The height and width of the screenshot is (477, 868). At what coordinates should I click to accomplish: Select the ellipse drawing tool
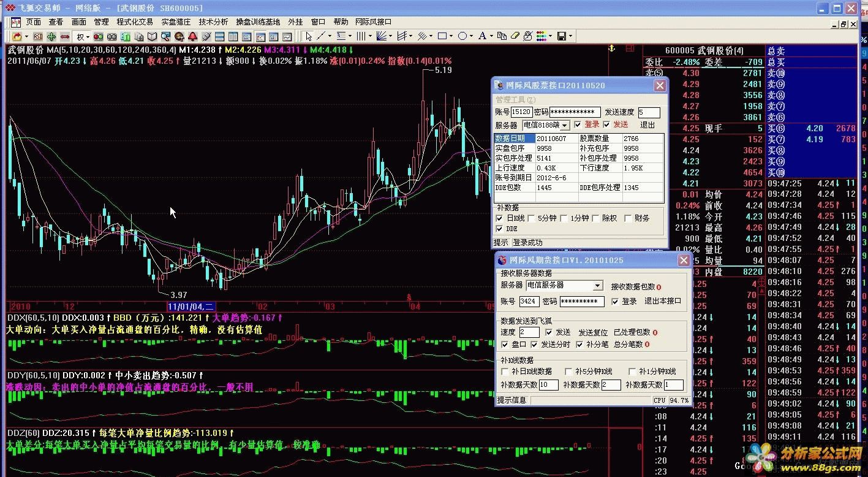tap(462, 37)
